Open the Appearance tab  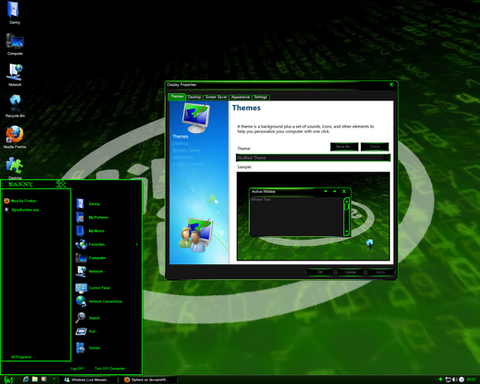click(240, 97)
